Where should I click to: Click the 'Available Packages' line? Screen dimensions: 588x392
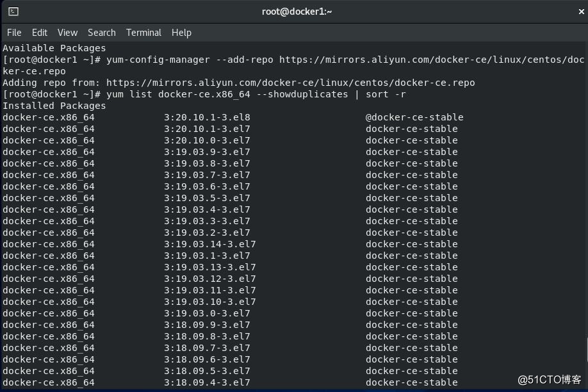(x=54, y=48)
